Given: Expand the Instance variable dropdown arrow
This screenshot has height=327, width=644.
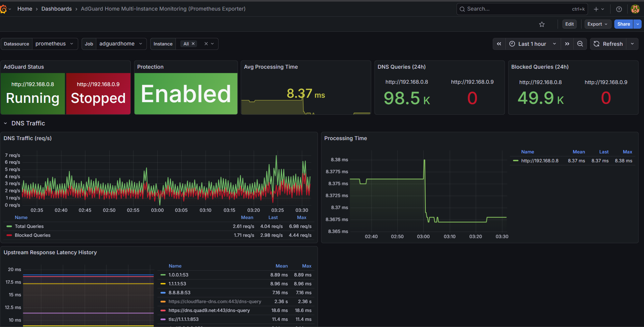Looking at the screenshot, I should pos(212,44).
